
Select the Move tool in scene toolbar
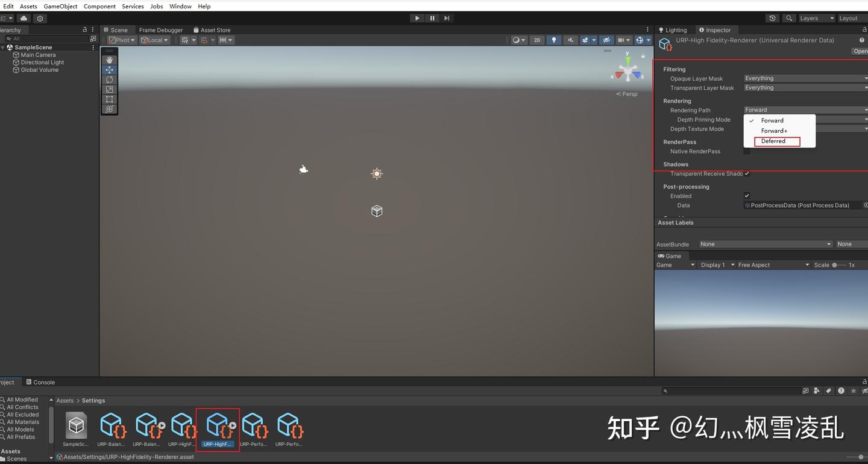[109, 70]
